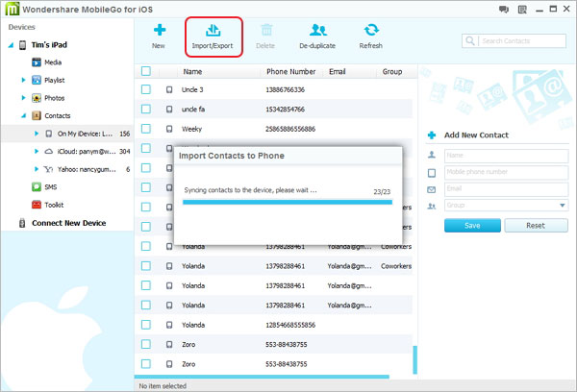Click the Yahoo account icon
Image resolution: width=577 pixels, height=392 pixels.
(48, 169)
